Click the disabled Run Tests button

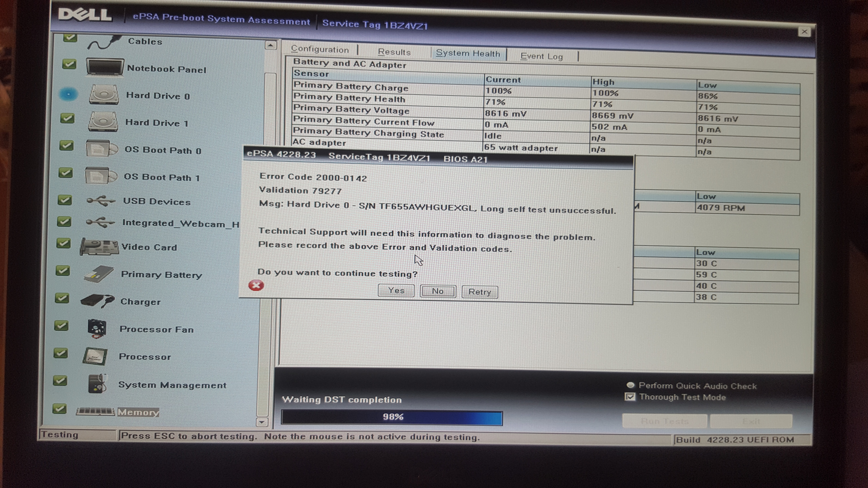(664, 421)
